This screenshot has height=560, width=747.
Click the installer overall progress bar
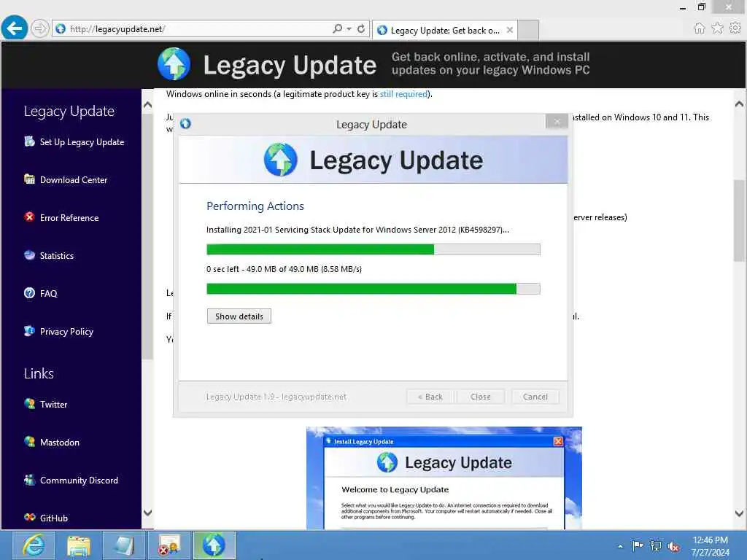(373, 249)
